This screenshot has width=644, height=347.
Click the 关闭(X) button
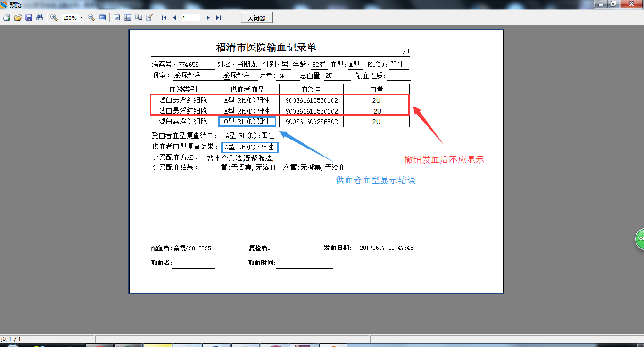click(x=257, y=18)
